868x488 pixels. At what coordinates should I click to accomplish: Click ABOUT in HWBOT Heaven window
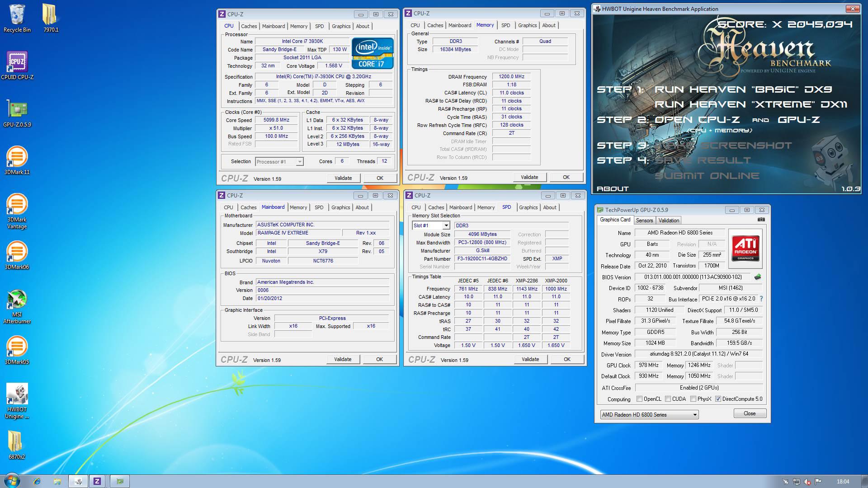click(x=613, y=189)
